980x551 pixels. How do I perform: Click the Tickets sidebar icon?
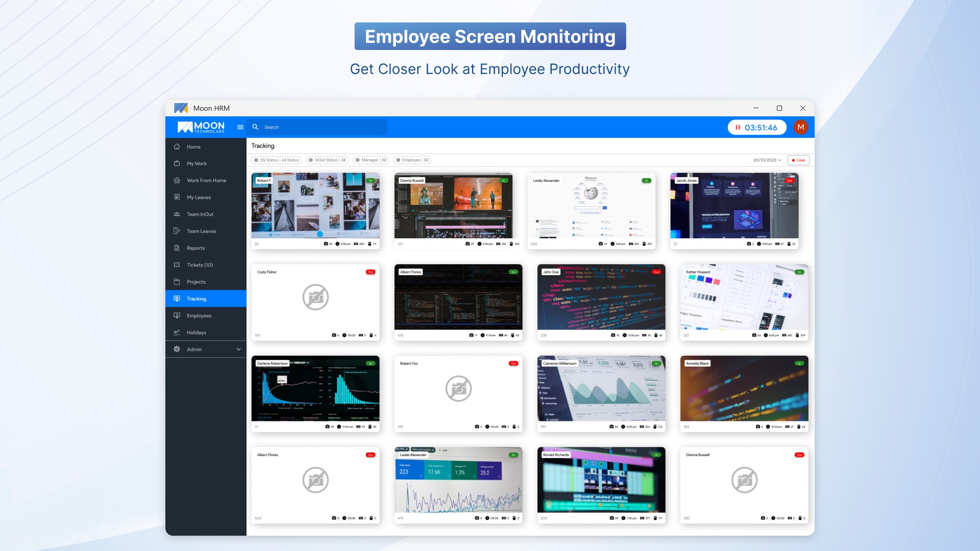click(x=177, y=265)
